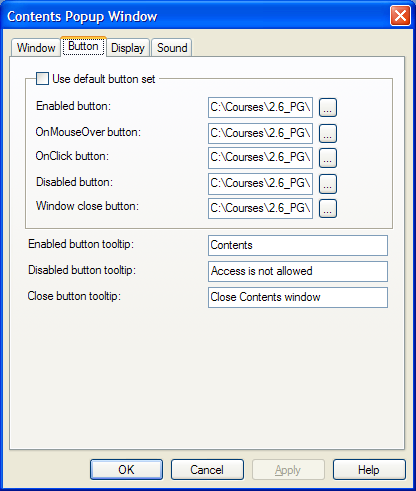Click the Enabled button tooltip field containing Contents

(x=298, y=245)
